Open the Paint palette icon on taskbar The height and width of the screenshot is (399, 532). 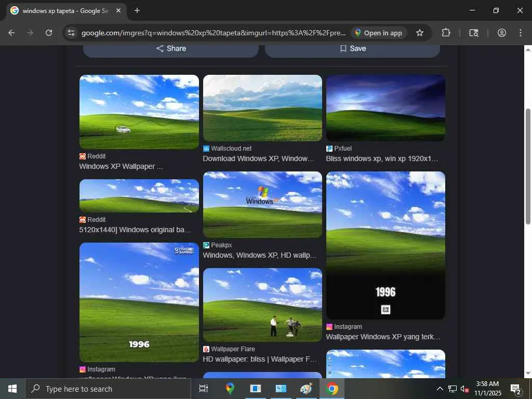coord(307,389)
